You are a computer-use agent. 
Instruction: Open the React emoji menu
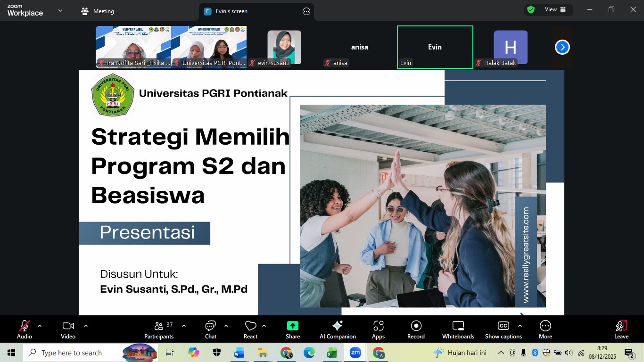(250, 329)
